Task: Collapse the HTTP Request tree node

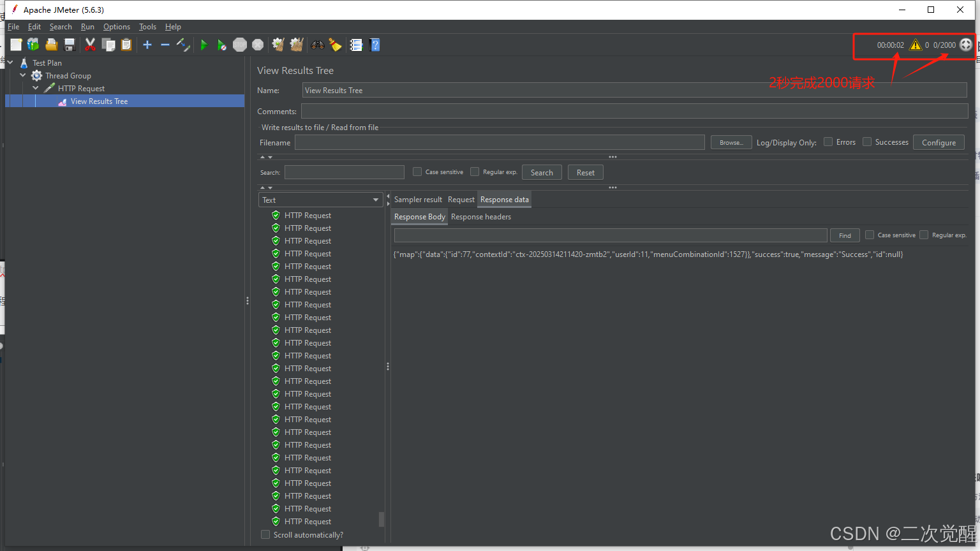Action: [36, 88]
